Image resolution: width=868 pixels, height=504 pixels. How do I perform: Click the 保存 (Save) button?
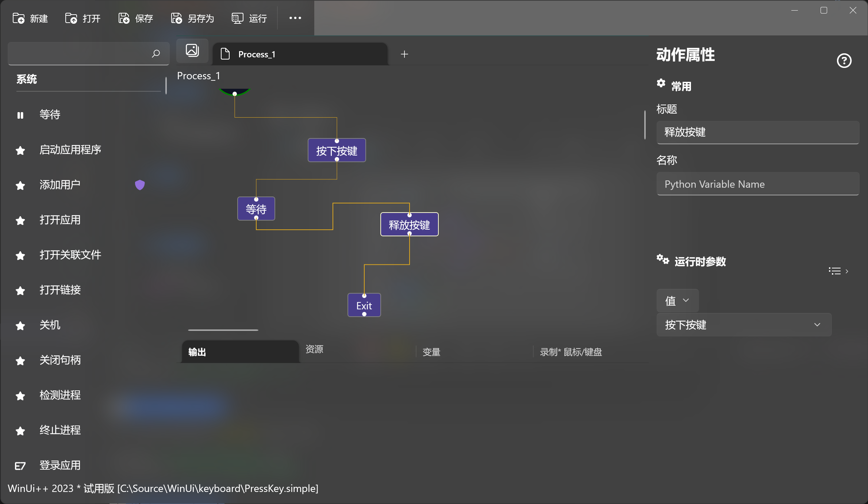pyautogui.click(x=135, y=18)
